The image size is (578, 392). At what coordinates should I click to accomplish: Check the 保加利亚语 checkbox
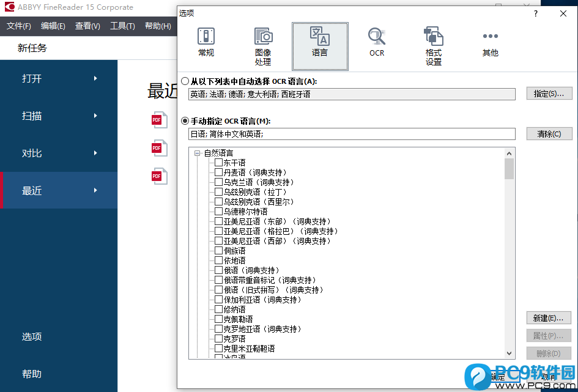(218, 300)
